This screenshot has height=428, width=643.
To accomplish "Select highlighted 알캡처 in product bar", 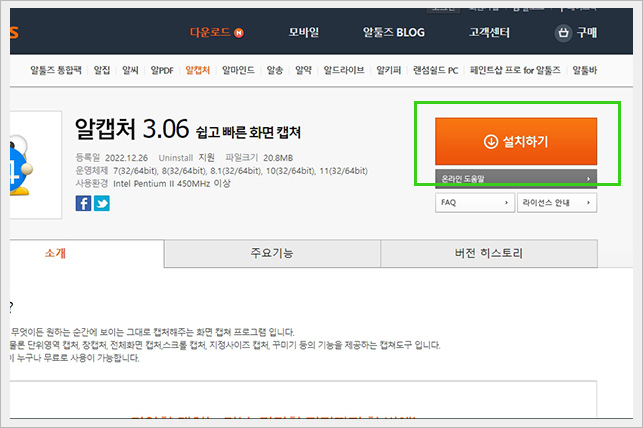I will [x=198, y=70].
